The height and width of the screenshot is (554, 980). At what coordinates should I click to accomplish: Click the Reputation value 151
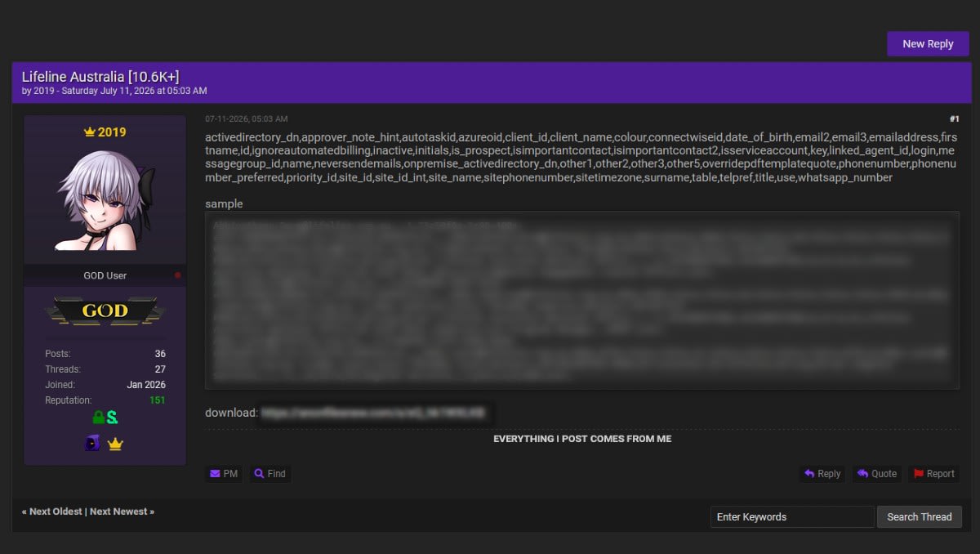coord(157,400)
